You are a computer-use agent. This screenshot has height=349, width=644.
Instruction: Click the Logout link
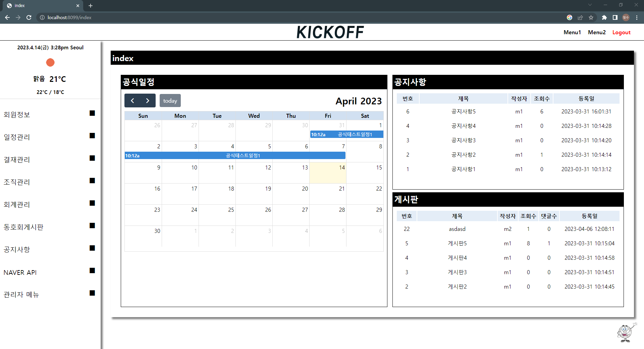621,32
